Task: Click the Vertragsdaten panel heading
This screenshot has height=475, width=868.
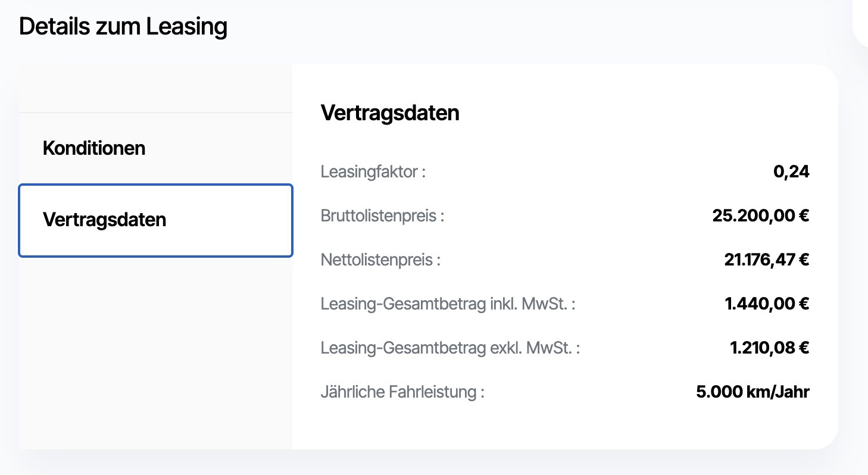Action: [x=390, y=113]
